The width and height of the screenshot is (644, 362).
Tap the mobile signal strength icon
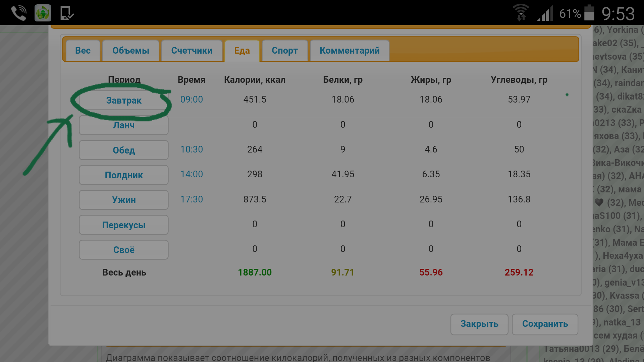click(x=545, y=14)
